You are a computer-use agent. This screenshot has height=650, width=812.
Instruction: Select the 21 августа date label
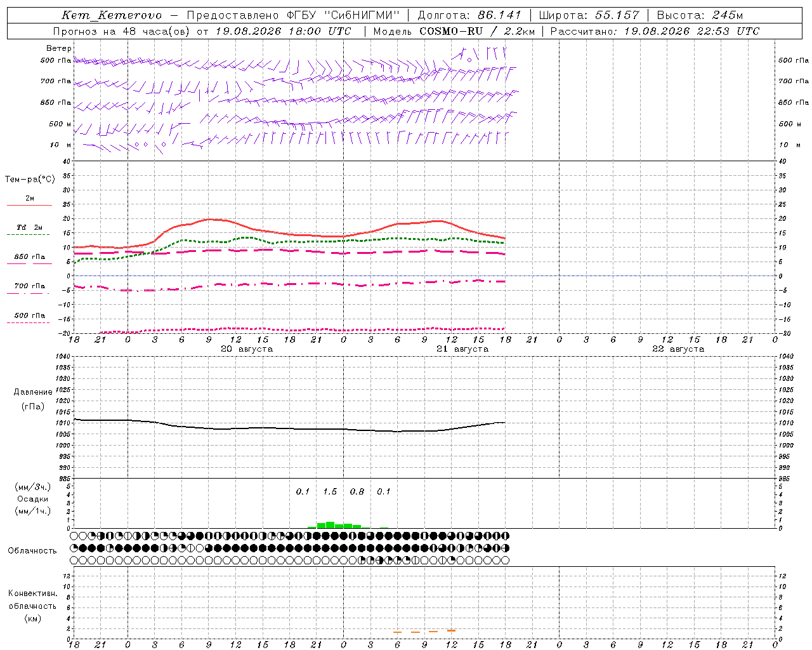[462, 349]
